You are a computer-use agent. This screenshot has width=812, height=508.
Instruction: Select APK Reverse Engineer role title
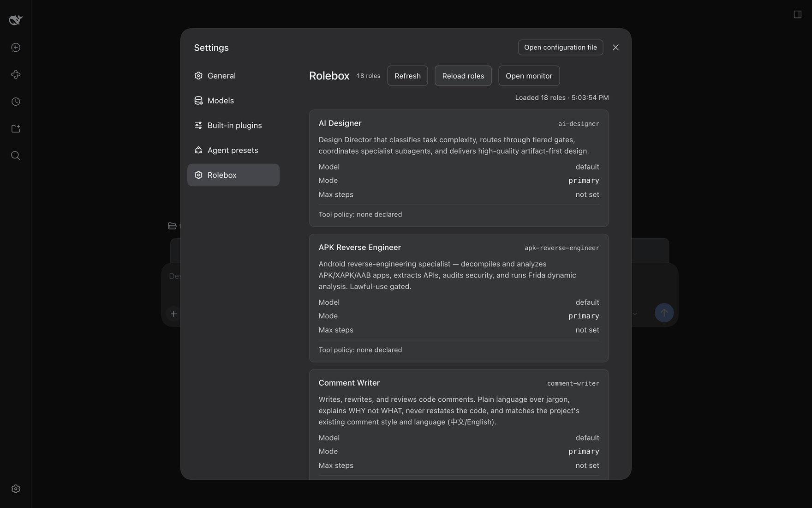[359, 248]
